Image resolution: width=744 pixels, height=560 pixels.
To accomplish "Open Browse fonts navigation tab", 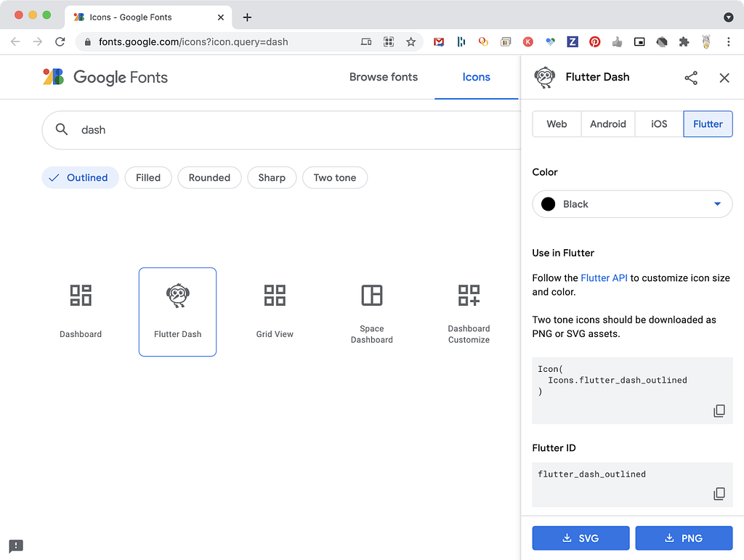I will pyautogui.click(x=384, y=77).
